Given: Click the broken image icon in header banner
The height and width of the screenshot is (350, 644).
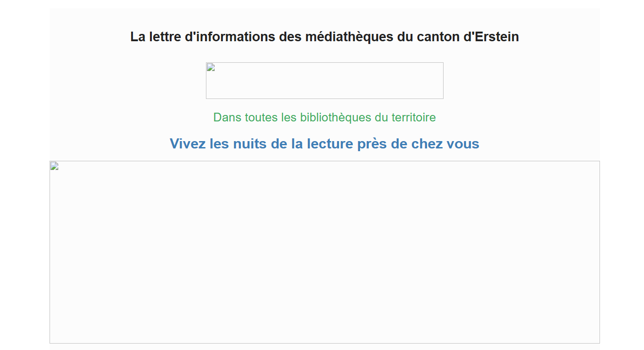Looking at the screenshot, I should pos(211,67).
